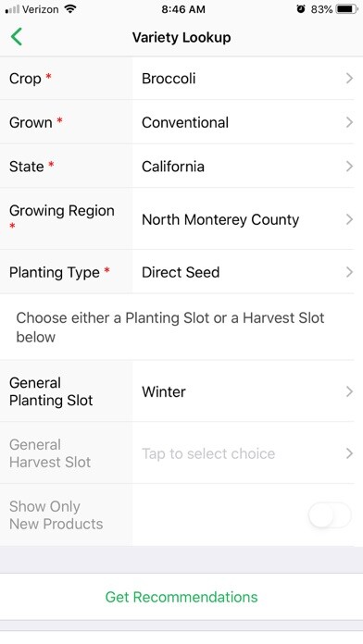Tap Get Recommendations
The image size is (363, 644).
click(181, 597)
